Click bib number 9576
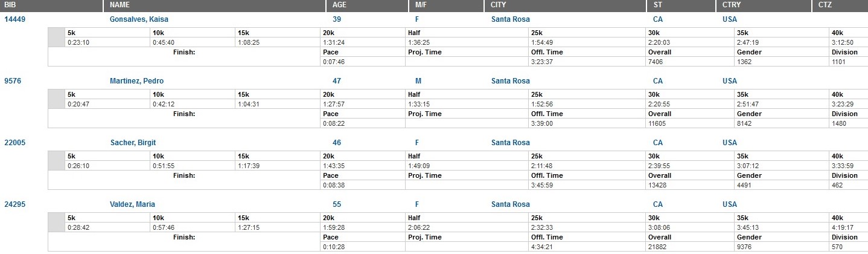Image resolution: width=868 pixels, height=254 pixels. pyautogui.click(x=13, y=81)
